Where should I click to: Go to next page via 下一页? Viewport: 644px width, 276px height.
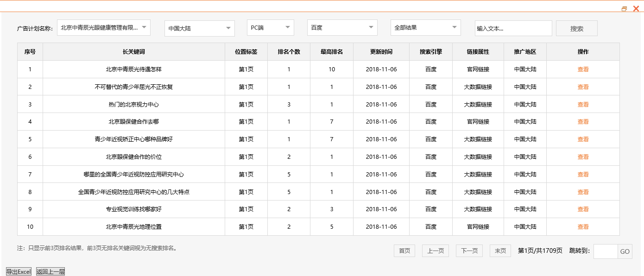469,251
